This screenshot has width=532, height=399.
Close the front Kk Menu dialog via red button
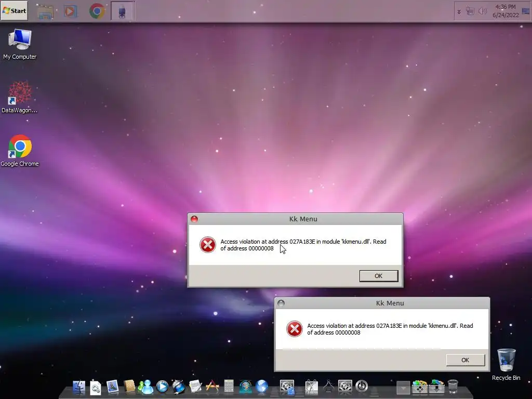[x=194, y=219]
